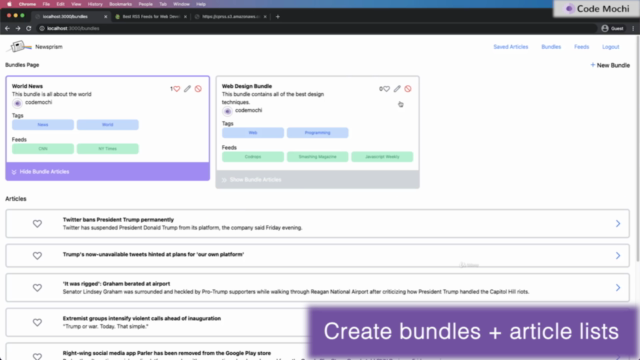Save the Extremist groups article heart
640x360 pixels.
point(37,322)
